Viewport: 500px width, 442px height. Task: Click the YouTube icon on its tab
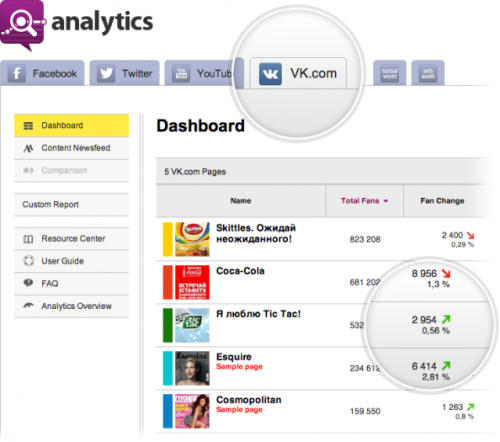coord(181,73)
